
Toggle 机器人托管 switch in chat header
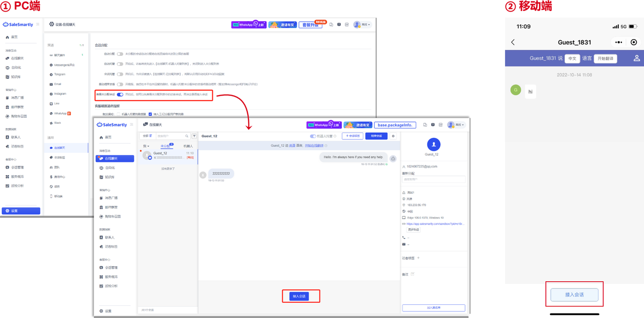313,136
